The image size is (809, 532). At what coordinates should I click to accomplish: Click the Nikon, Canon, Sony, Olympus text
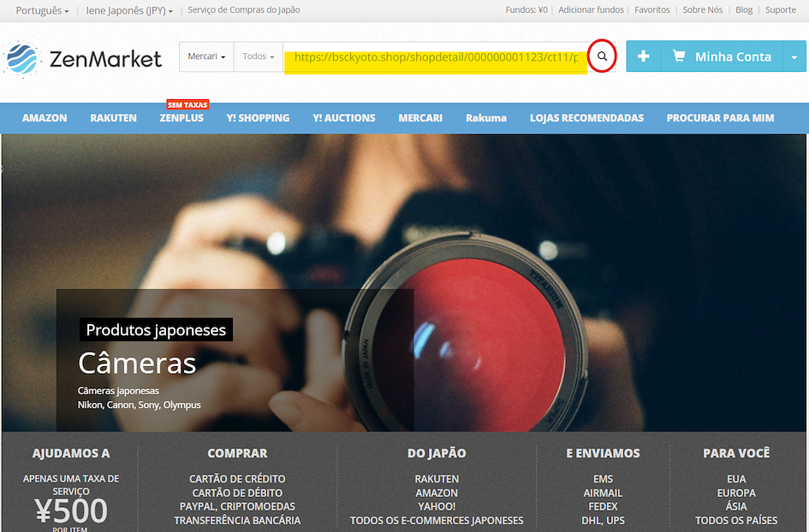(140, 405)
